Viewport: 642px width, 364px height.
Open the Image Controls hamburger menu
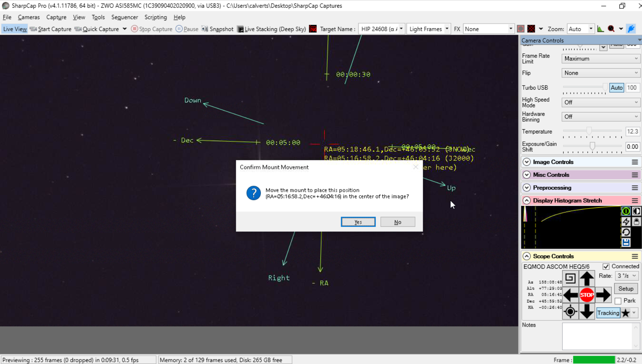[635, 162]
